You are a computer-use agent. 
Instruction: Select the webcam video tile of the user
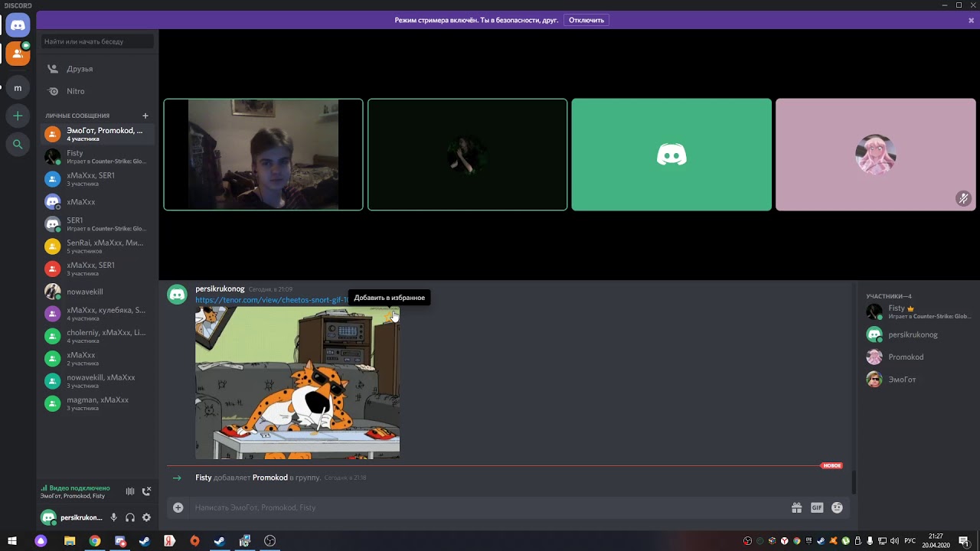coord(263,155)
